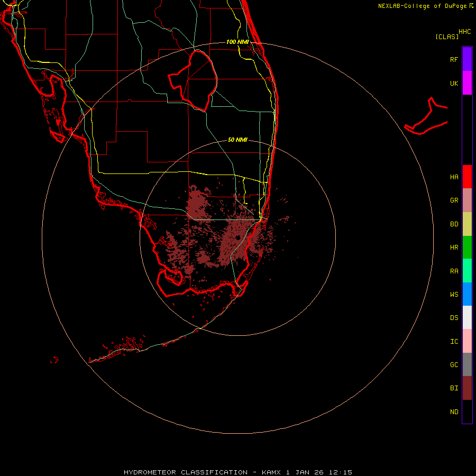This screenshot has height=476, width=476.
Task: Pick the RA light green legend swatch
Action: pyautogui.click(x=467, y=271)
